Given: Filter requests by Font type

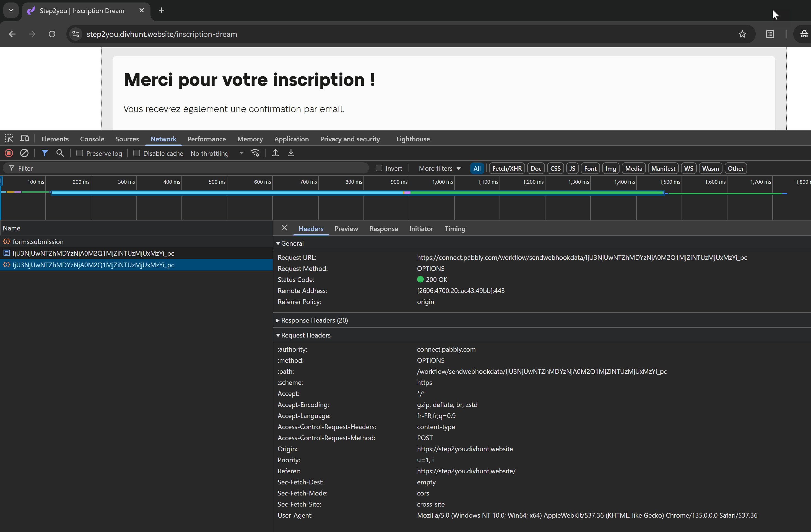Looking at the screenshot, I should click(x=590, y=168).
